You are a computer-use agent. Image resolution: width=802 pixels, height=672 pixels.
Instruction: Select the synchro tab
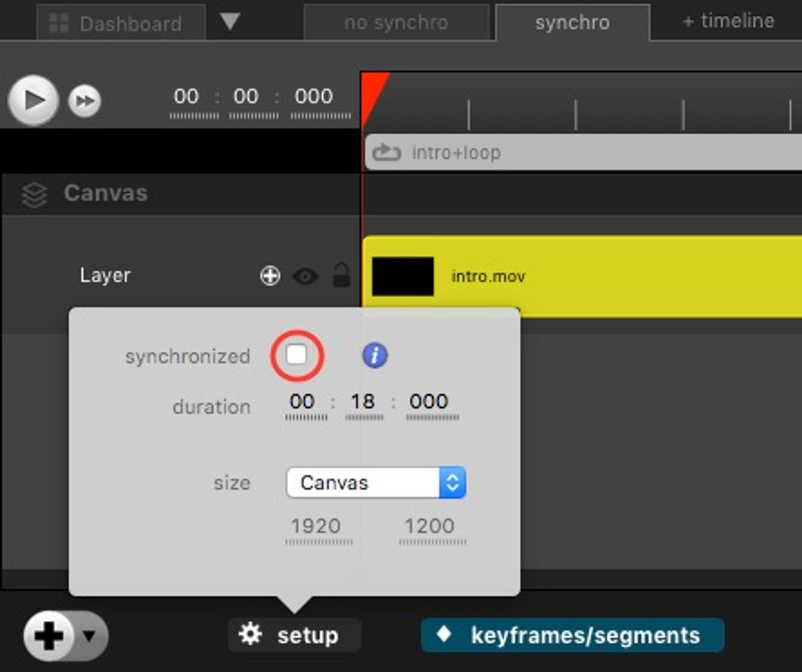pyautogui.click(x=572, y=23)
